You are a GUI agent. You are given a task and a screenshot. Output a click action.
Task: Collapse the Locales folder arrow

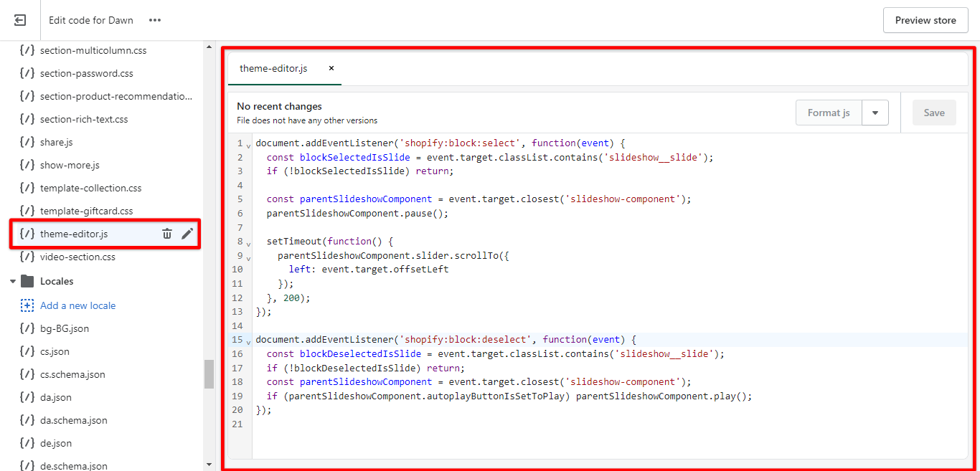coord(13,281)
